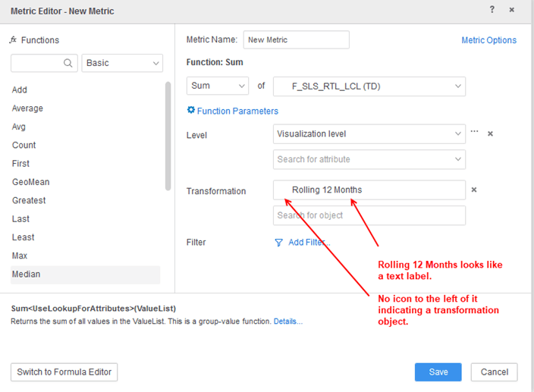Viewport: 534px width, 392px height.
Task: Select Average from the functions list
Action: (27, 108)
